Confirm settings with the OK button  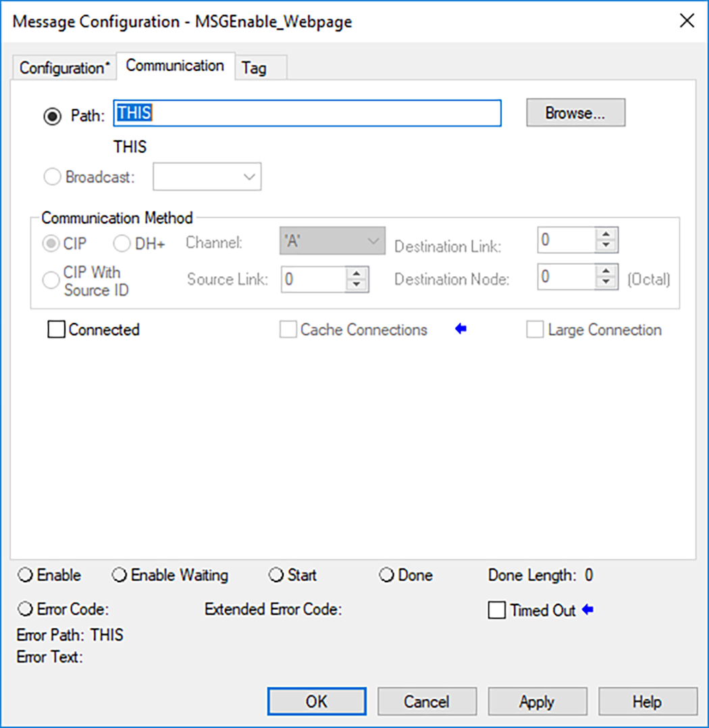tap(316, 701)
